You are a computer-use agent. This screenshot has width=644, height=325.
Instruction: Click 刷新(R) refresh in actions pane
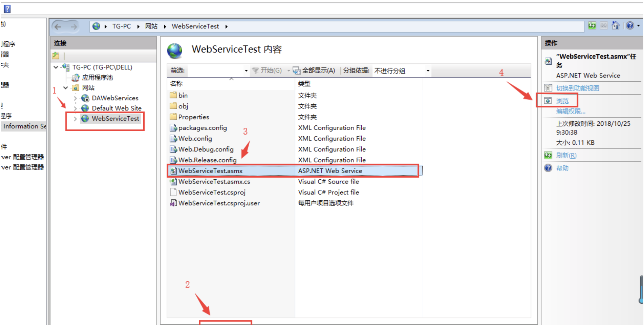pyautogui.click(x=566, y=155)
